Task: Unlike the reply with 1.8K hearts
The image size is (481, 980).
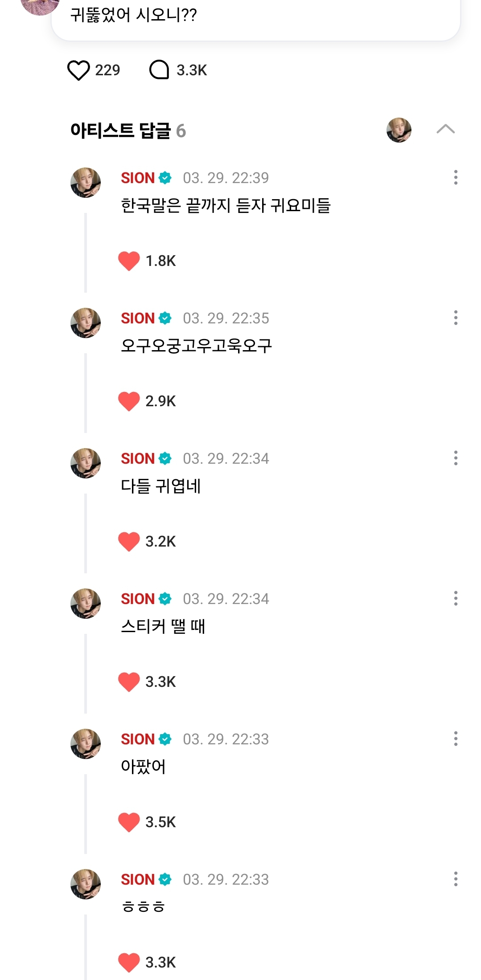Action: click(129, 261)
